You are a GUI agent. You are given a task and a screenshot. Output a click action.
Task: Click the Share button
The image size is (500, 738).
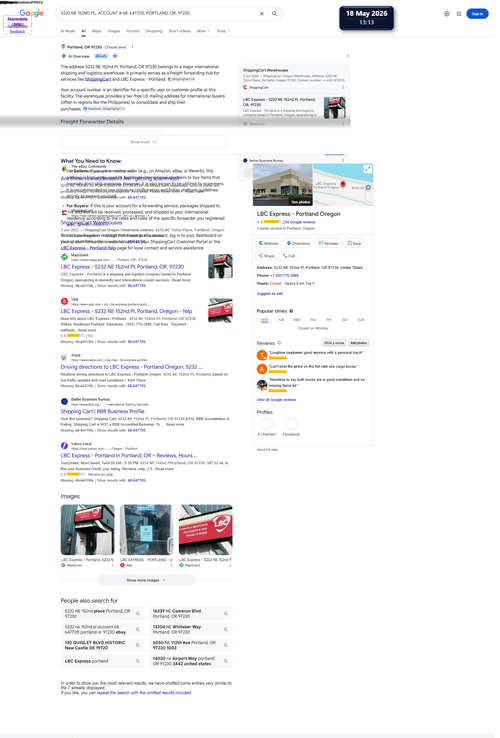coord(266,256)
